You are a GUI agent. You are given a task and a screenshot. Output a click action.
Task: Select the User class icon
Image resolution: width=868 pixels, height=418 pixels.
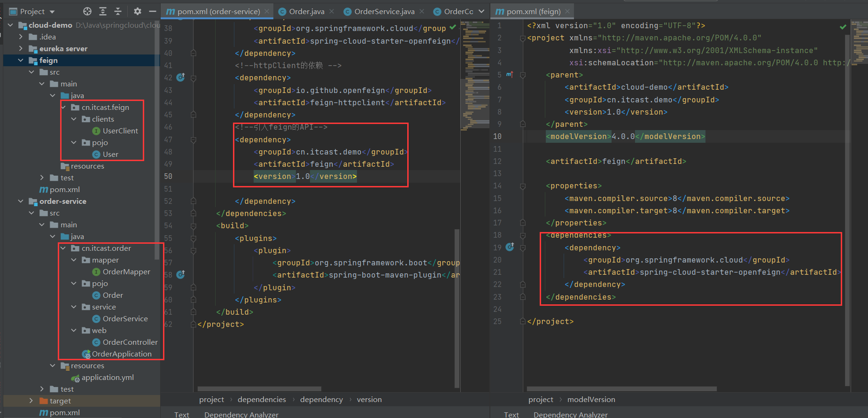[96, 155]
